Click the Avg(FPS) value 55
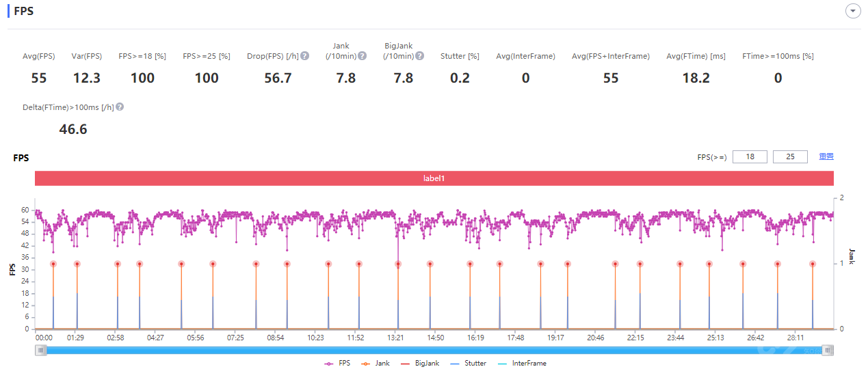Image resolution: width=868 pixels, height=369 pixels. 39,79
